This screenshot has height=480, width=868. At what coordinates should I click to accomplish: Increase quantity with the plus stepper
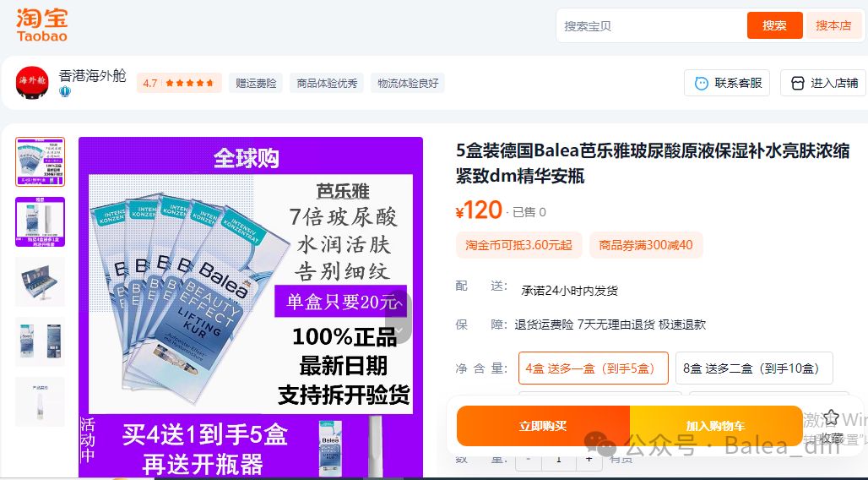coord(589,459)
